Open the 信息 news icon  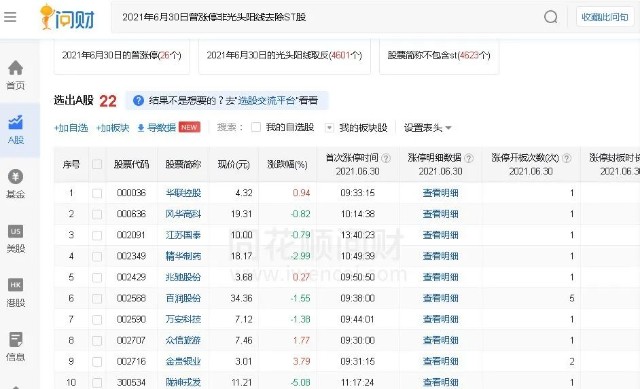(16, 340)
